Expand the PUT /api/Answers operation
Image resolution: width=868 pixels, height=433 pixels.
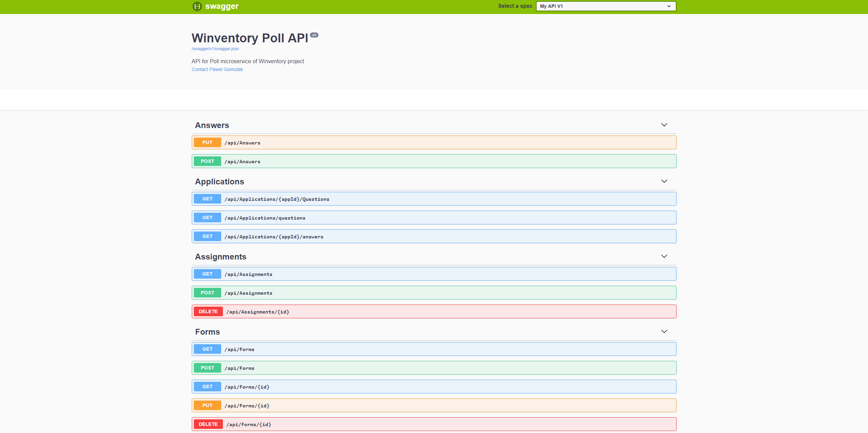point(433,143)
